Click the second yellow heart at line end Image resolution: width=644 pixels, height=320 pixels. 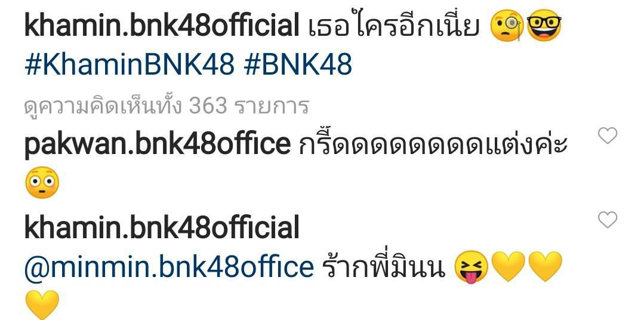(x=544, y=266)
